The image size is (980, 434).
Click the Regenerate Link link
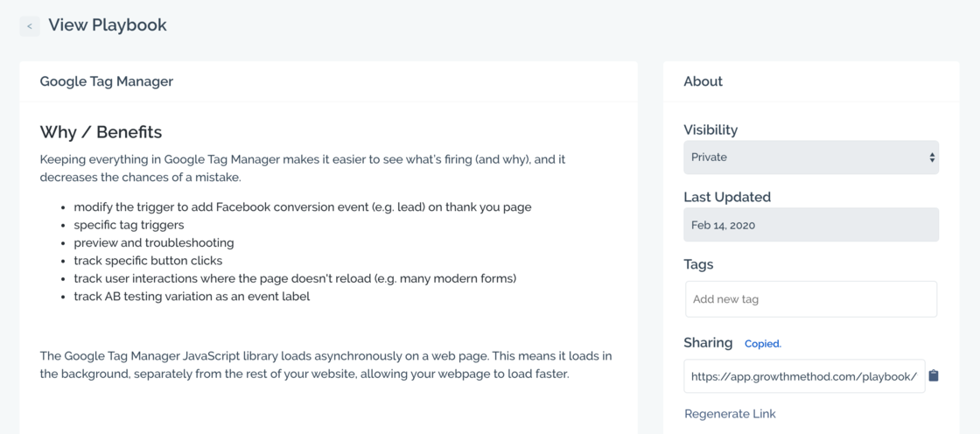coord(730,414)
